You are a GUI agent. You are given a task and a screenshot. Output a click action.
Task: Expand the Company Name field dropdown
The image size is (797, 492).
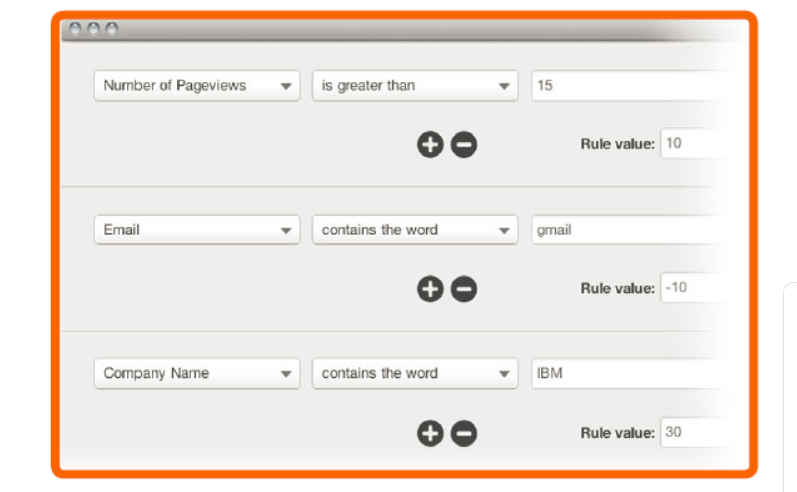pyautogui.click(x=197, y=374)
